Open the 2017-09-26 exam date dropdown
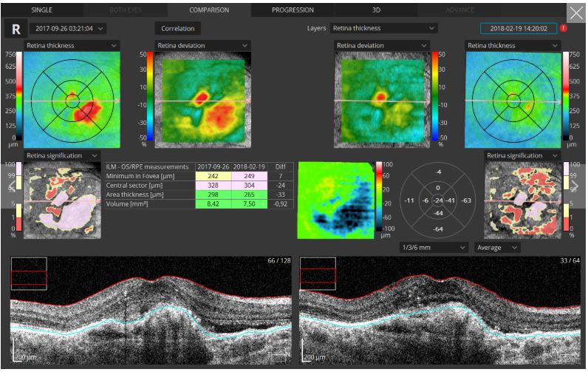This screenshot has height=372, width=588. pyautogui.click(x=67, y=28)
